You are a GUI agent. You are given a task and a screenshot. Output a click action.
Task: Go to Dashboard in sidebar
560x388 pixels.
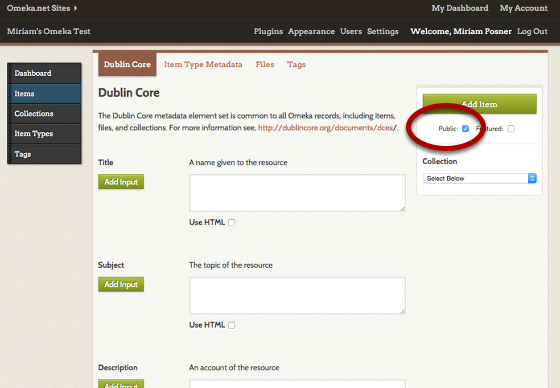[44, 73]
